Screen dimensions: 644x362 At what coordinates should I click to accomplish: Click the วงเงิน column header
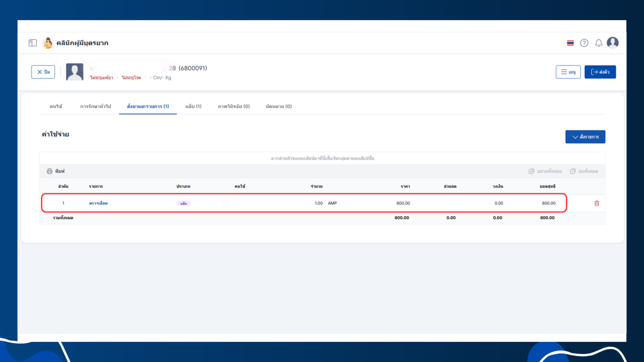pyautogui.click(x=497, y=186)
